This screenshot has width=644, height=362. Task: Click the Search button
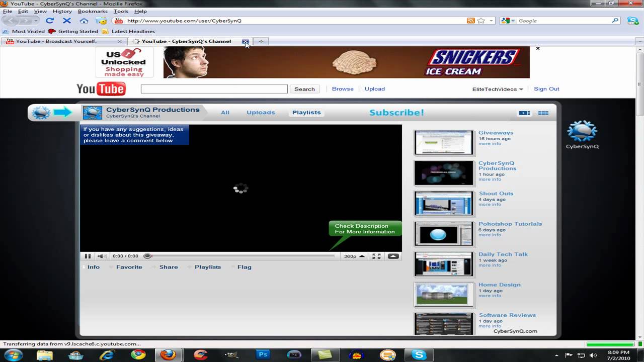(304, 89)
